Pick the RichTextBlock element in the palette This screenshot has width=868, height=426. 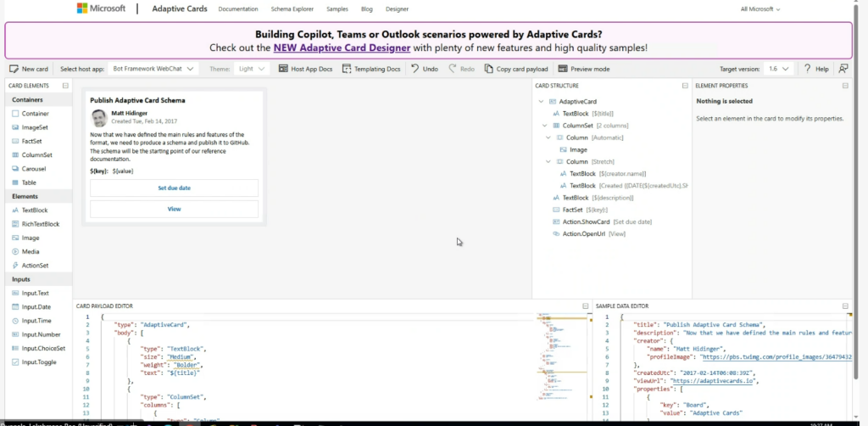[x=39, y=224]
